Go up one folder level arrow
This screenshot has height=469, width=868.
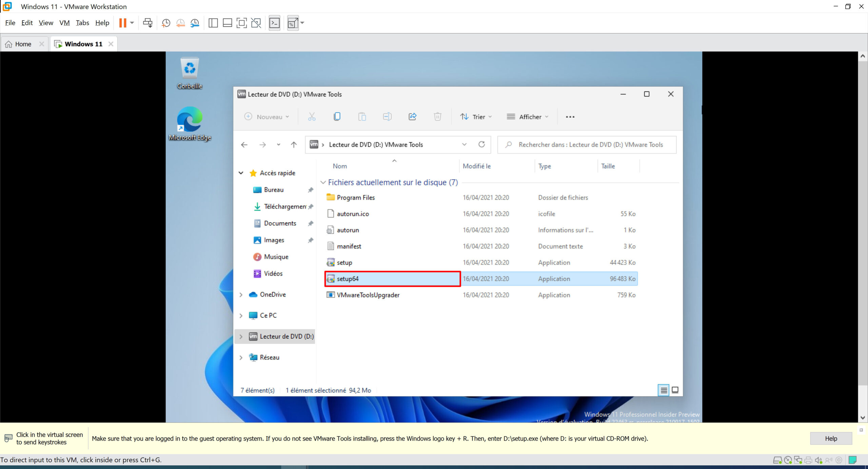[x=294, y=145]
